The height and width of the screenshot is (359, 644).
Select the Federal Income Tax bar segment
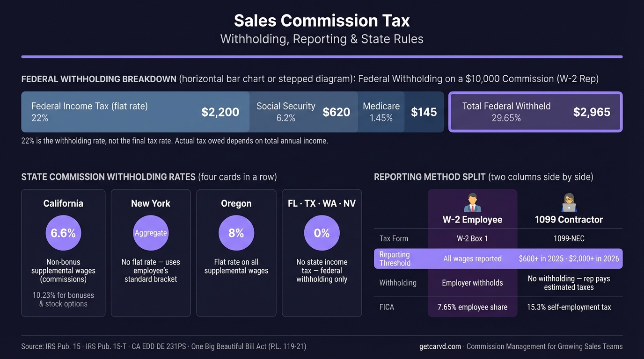tap(135, 112)
